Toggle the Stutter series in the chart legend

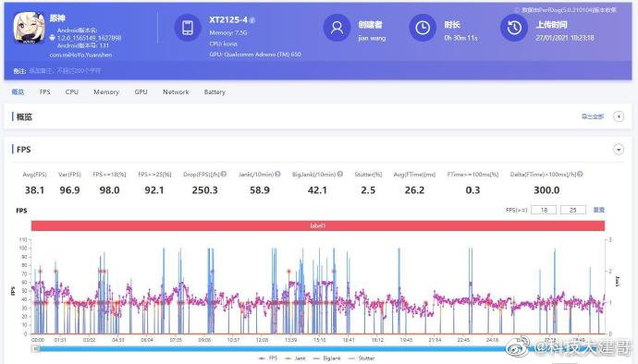point(361,358)
